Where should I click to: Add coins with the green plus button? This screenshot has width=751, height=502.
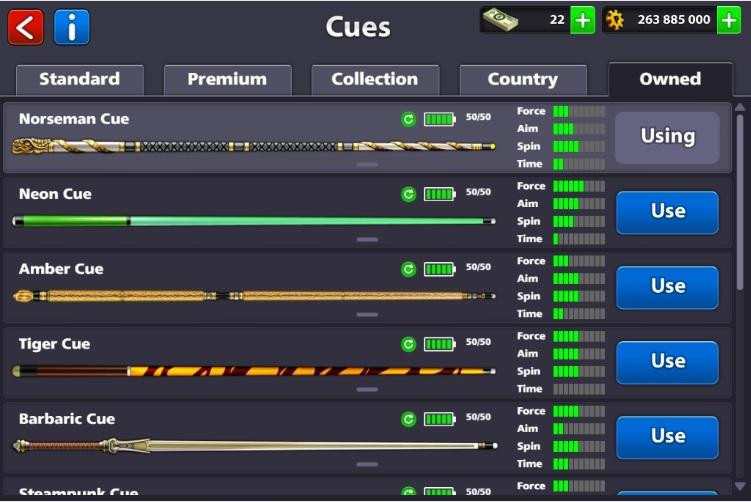(x=729, y=20)
